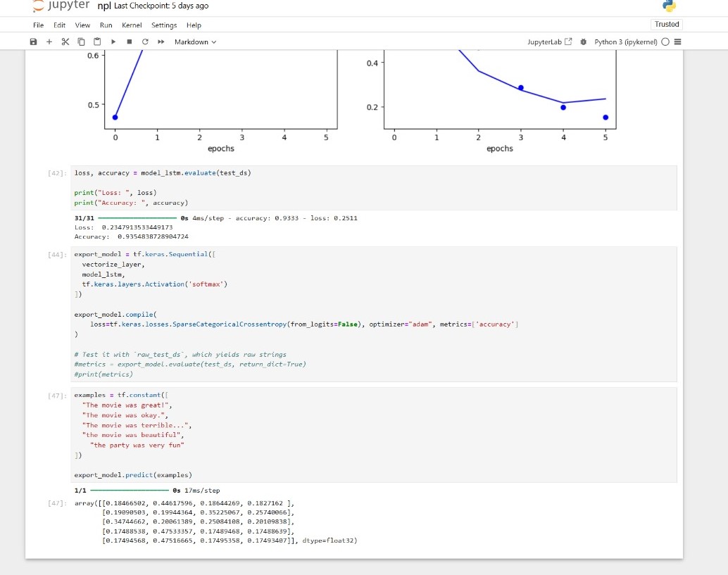Open the debugger bug icon
The image size is (728, 575).
click(583, 42)
